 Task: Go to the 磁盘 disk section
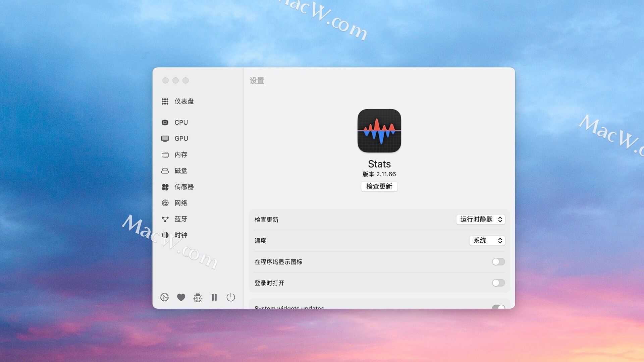[181, 171]
